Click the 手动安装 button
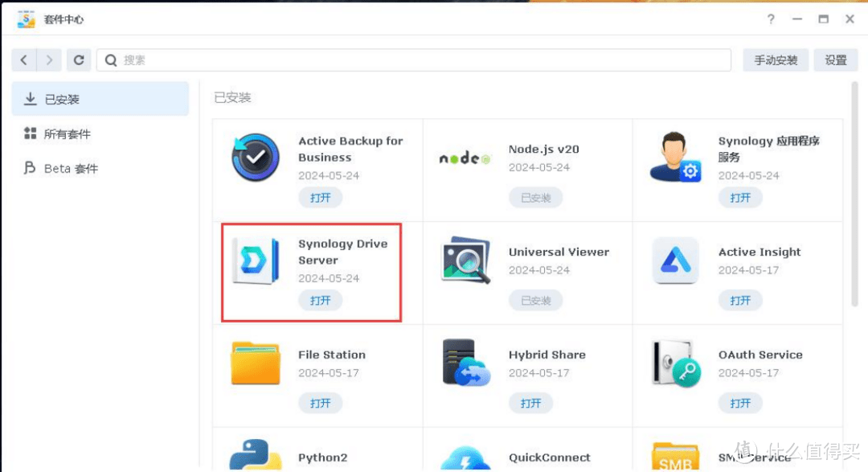Image resolution: width=868 pixels, height=472 pixels. pos(775,60)
